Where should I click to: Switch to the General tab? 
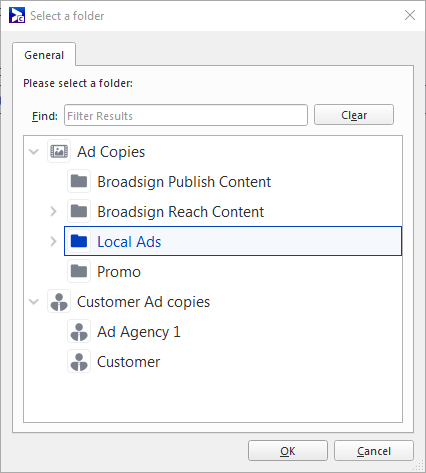[44, 55]
